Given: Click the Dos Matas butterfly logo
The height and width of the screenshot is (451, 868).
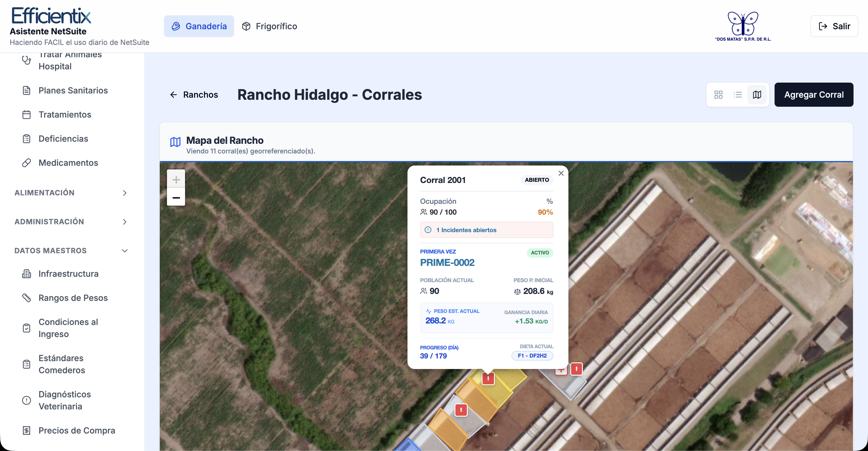Looking at the screenshot, I should point(743,26).
